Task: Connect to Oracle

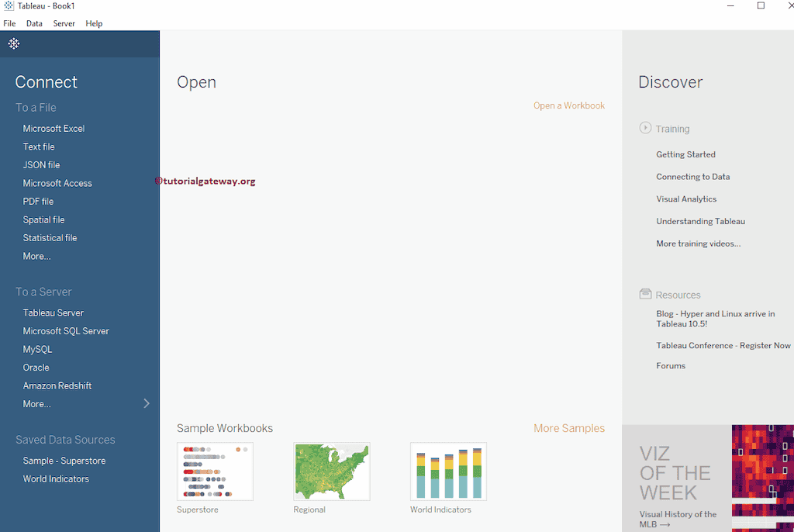Action: (36, 368)
